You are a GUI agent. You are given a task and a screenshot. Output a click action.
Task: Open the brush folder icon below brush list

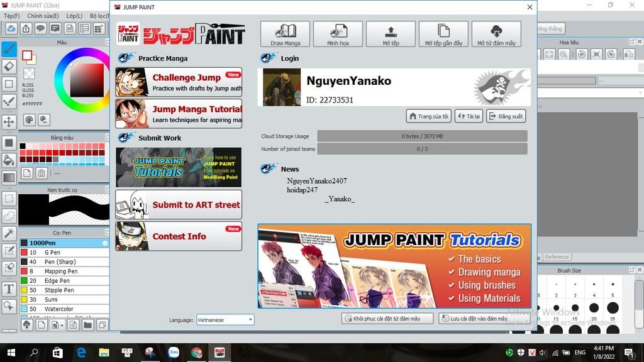tap(87, 325)
